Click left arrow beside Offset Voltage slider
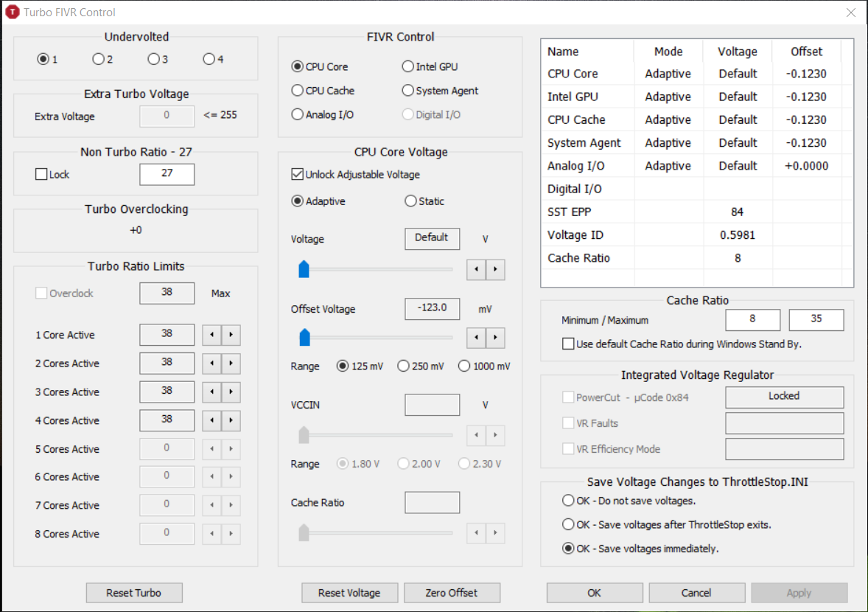The width and height of the screenshot is (868, 612). tap(476, 337)
